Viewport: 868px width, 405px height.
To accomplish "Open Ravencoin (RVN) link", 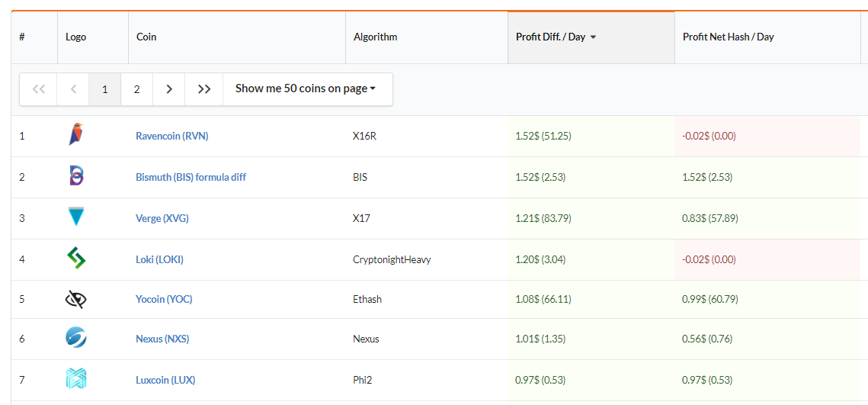I will click(172, 136).
